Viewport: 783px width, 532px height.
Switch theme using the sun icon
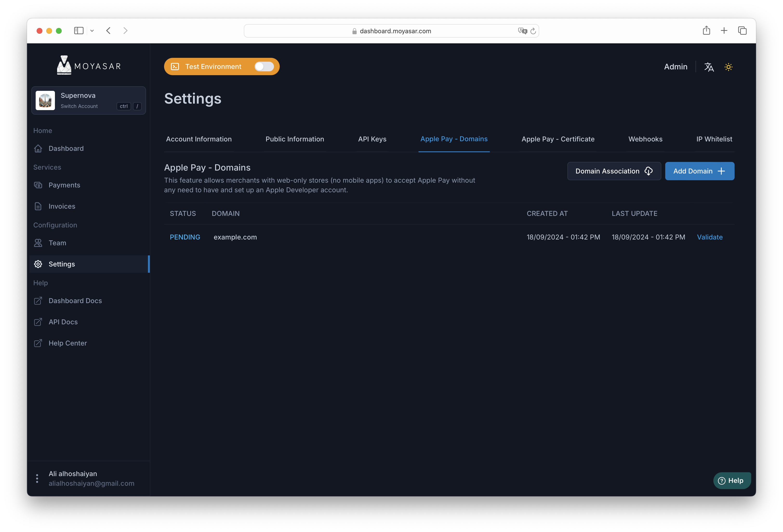click(728, 67)
